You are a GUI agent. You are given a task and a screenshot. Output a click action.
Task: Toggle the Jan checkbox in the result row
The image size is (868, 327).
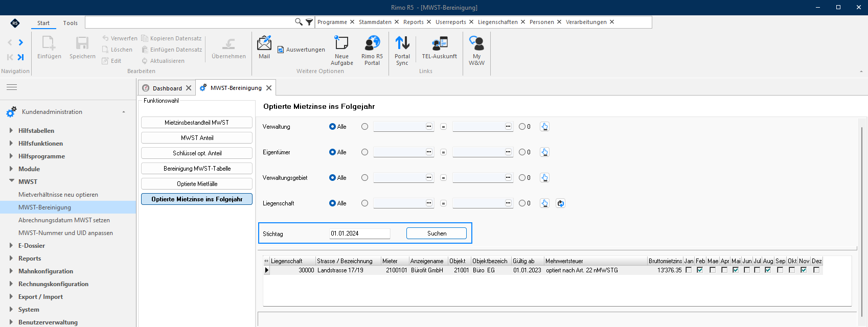pos(689,270)
